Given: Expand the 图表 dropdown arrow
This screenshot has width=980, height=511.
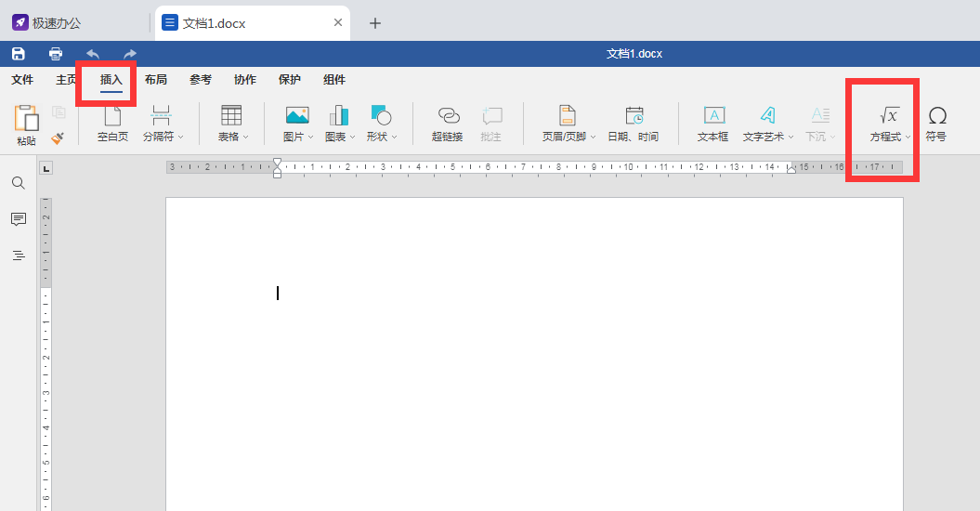Looking at the screenshot, I should click(x=352, y=137).
